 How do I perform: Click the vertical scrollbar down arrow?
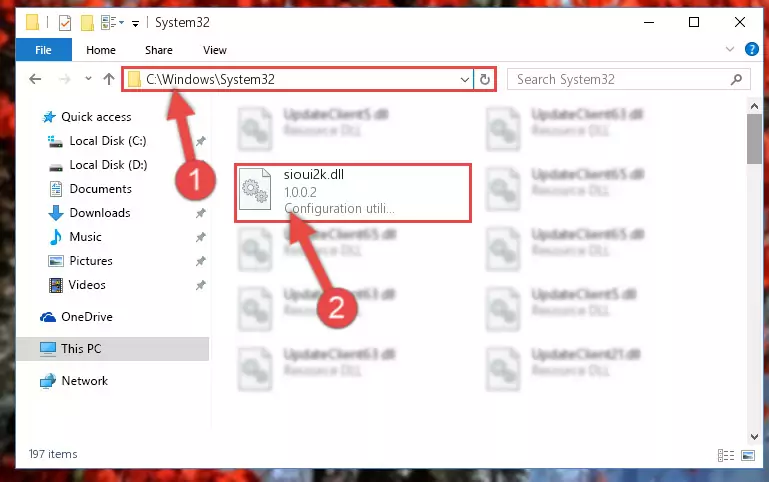click(754, 436)
